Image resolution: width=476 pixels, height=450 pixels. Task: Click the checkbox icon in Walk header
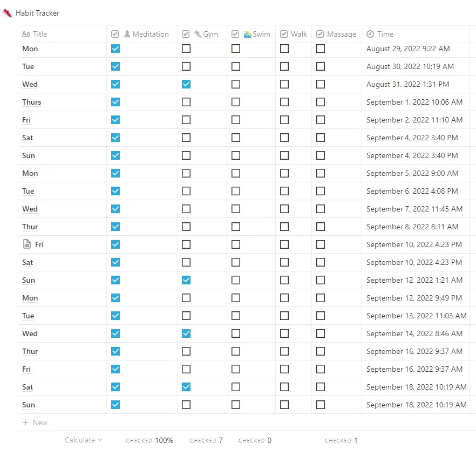[284, 34]
